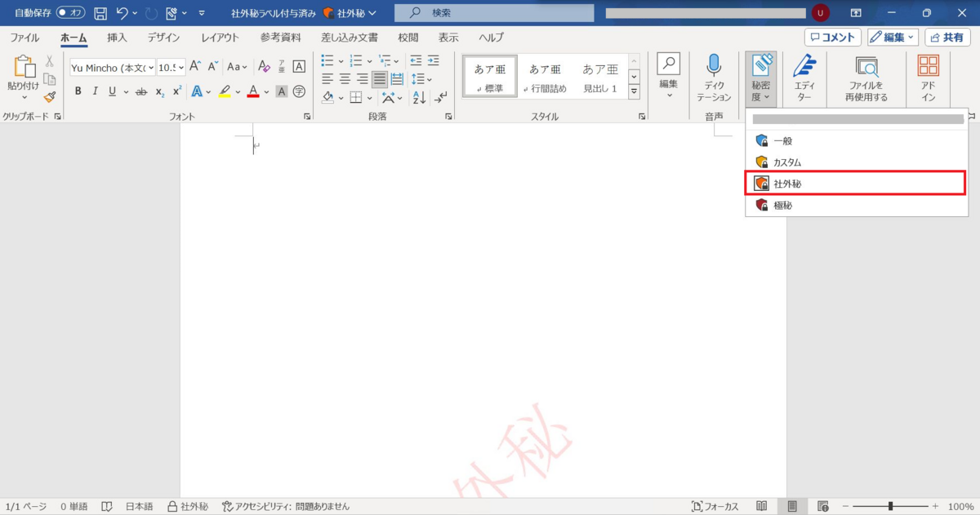Image resolution: width=980 pixels, height=515 pixels.
Task: Apply strikethrough with the abc icon
Action: (x=140, y=91)
